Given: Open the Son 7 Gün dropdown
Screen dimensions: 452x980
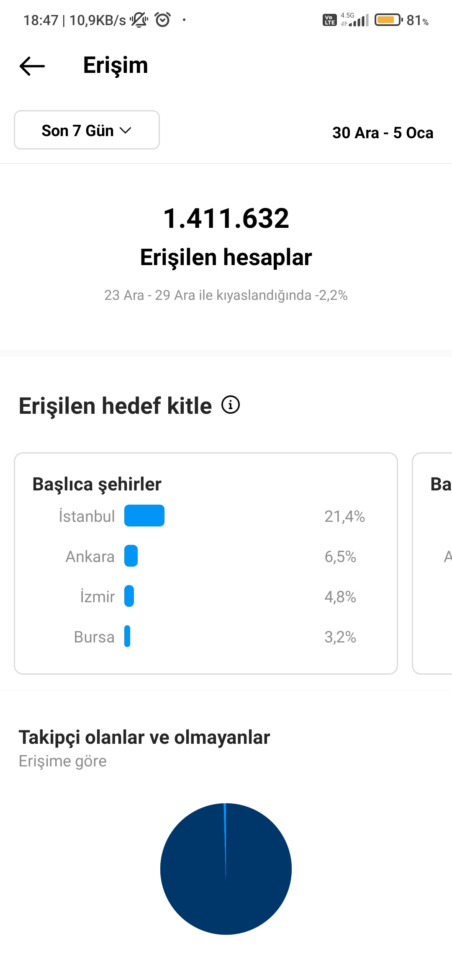Looking at the screenshot, I should coord(87,130).
